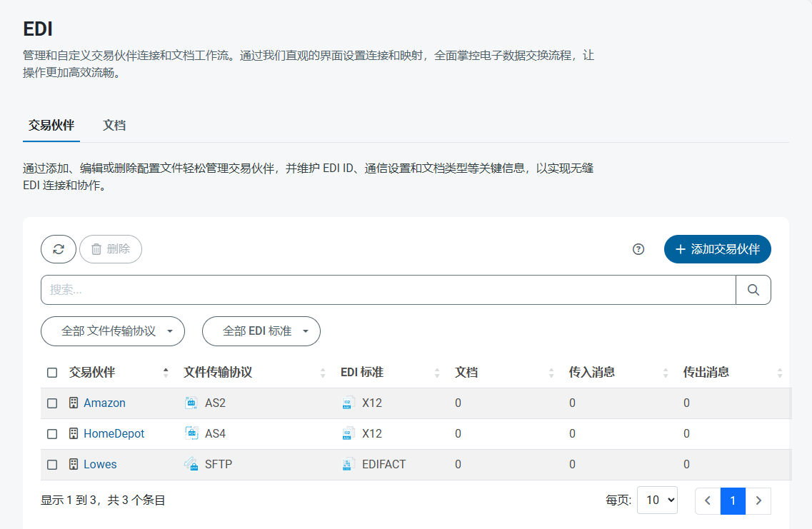
Task: Click the EDIFACT standard text
Action: 384,464
